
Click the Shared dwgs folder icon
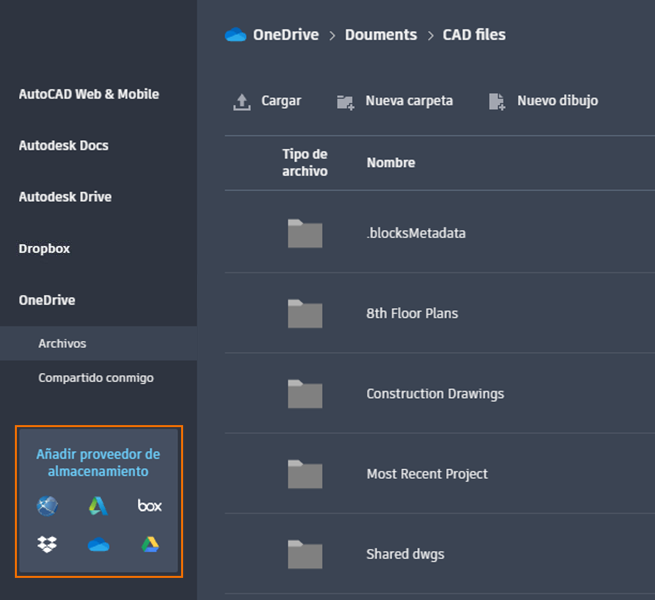(x=305, y=554)
